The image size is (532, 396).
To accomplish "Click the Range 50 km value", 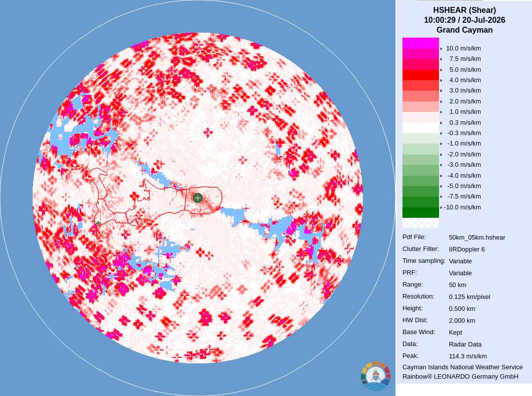I will (457, 285).
